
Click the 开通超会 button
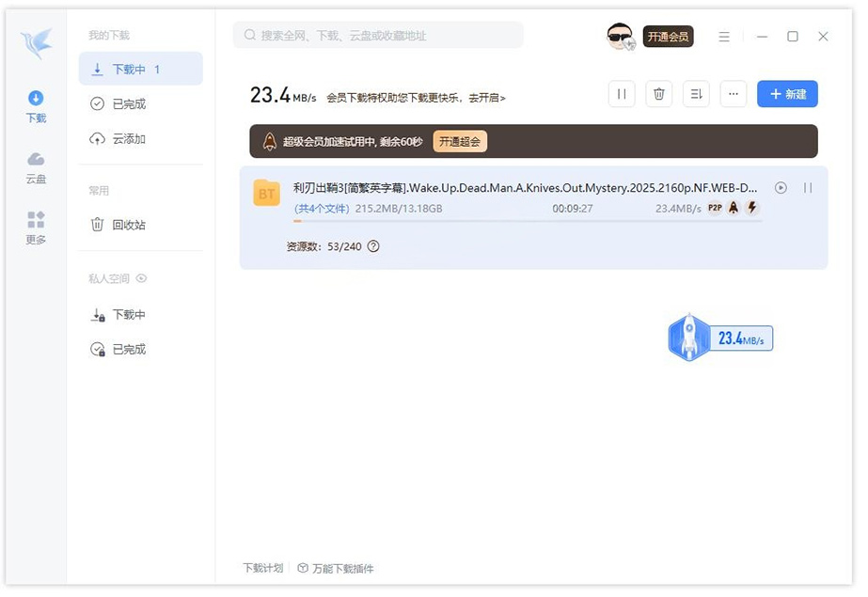[459, 143]
